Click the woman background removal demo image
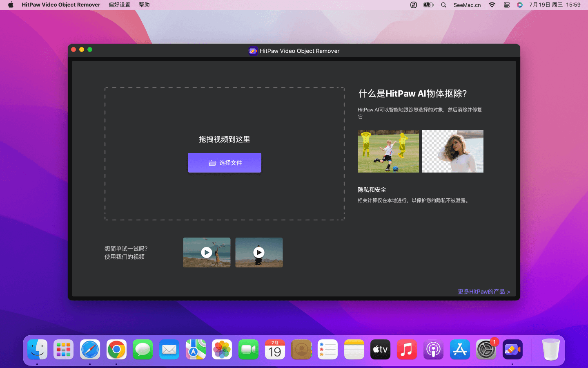The width and height of the screenshot is (588, 368). (x=452, y=151)
